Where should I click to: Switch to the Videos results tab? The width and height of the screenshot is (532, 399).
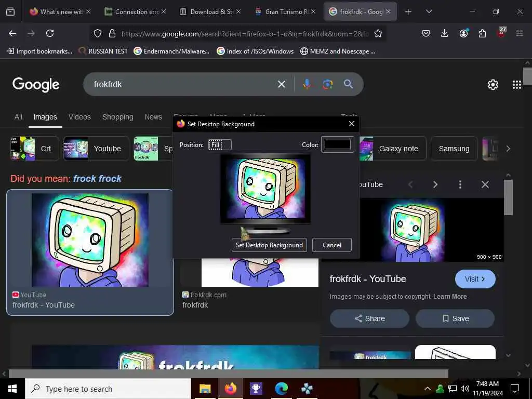pos(79,117)
